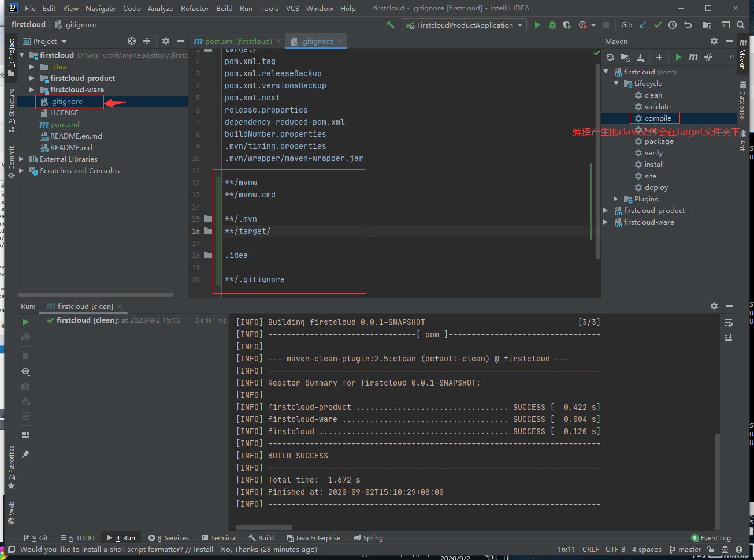This screenshot has width=754, height=560.
Task: Expand Plugins in Maven panel
Action: [x=616, y=199]
